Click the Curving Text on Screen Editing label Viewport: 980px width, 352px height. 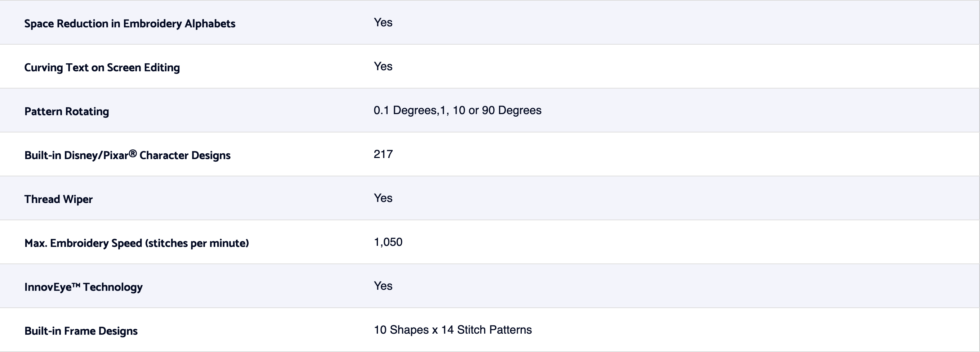(102, 68)
